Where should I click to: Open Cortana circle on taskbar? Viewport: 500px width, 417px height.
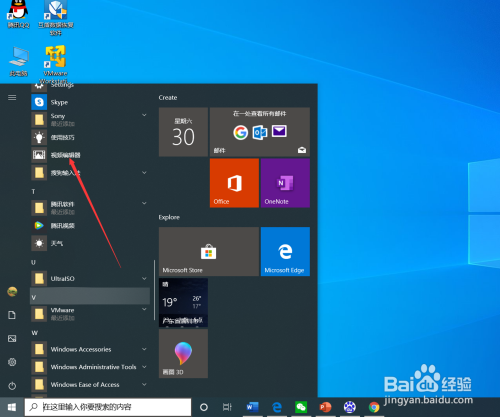204,407
